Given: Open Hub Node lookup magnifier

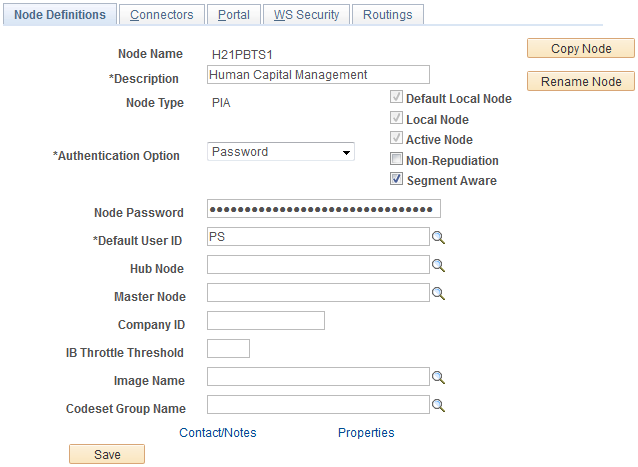Looking at the screenshot, I should click(x=437, y=265).
